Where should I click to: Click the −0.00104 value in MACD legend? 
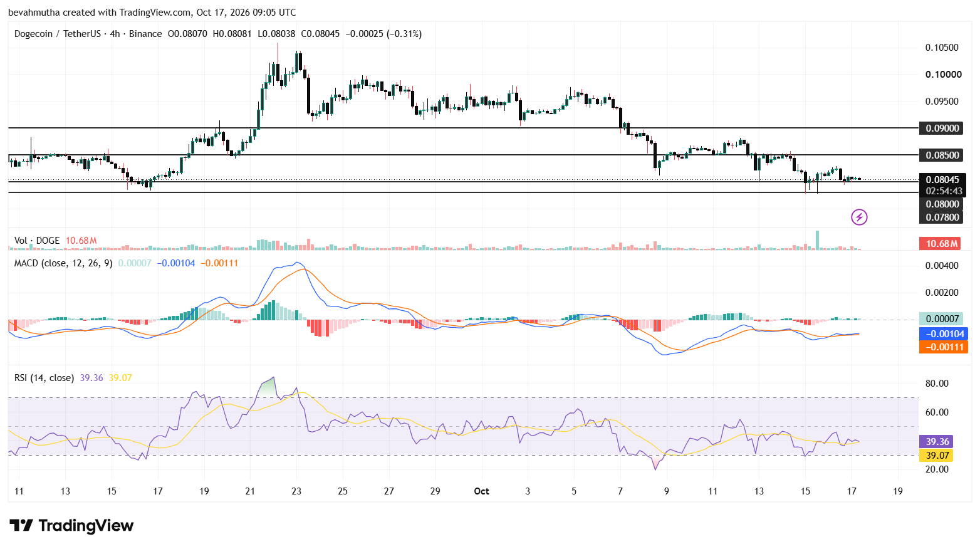tap(176, 263)
